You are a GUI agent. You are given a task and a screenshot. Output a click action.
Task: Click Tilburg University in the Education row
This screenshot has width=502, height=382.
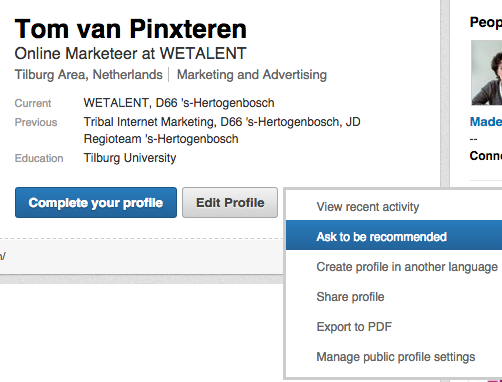pyautogui.click(x=130, y=158)
